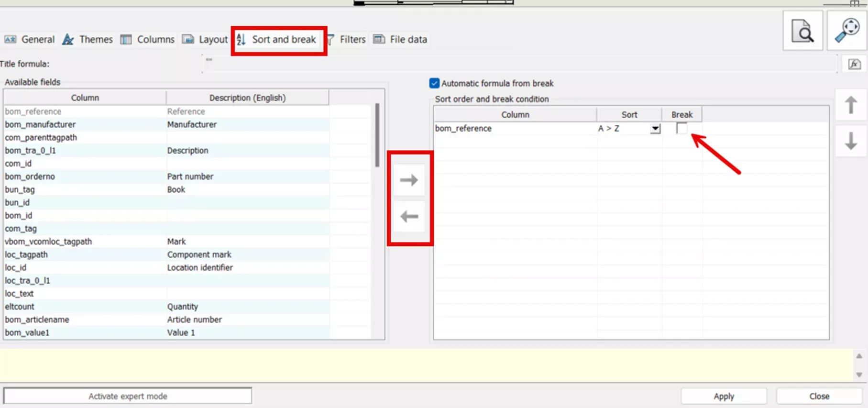Screen dimensions: 868x408
Task: Select the Sort and break tab
Action: 277,39
